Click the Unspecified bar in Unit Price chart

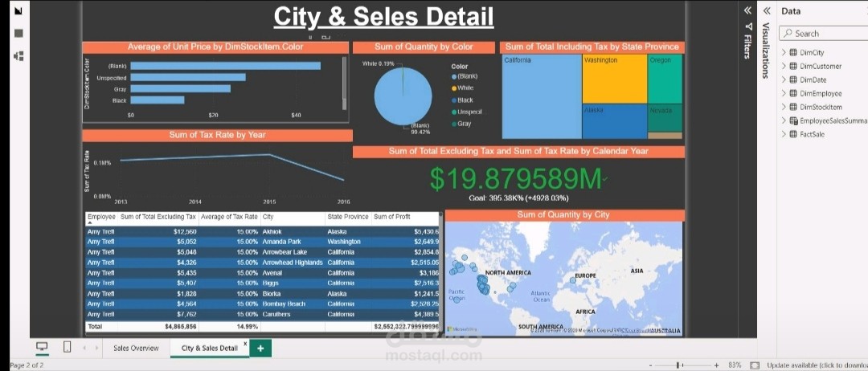point(187,77)
